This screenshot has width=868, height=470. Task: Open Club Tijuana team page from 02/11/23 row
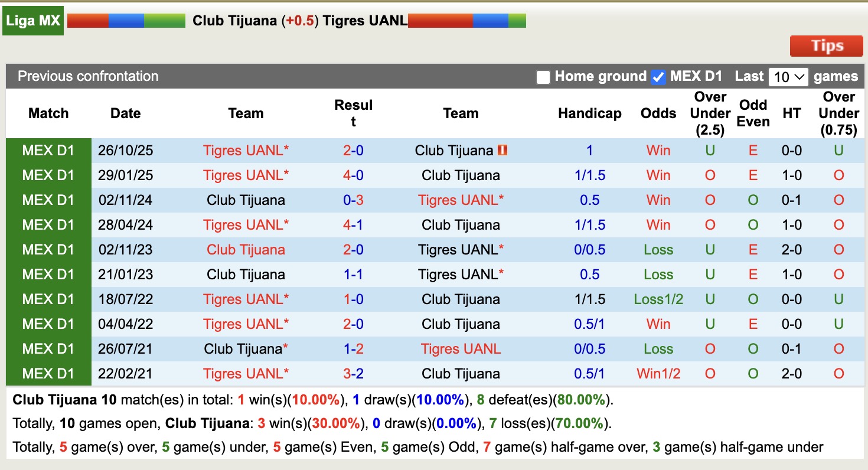[x=246, y=249]
